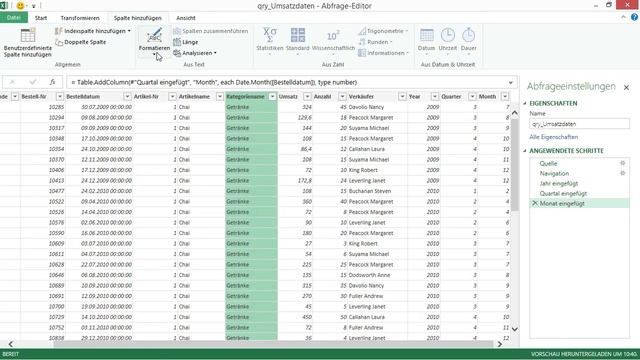Select the Jahr eingefügt step
640x360 pixels.
coord(559,184)
